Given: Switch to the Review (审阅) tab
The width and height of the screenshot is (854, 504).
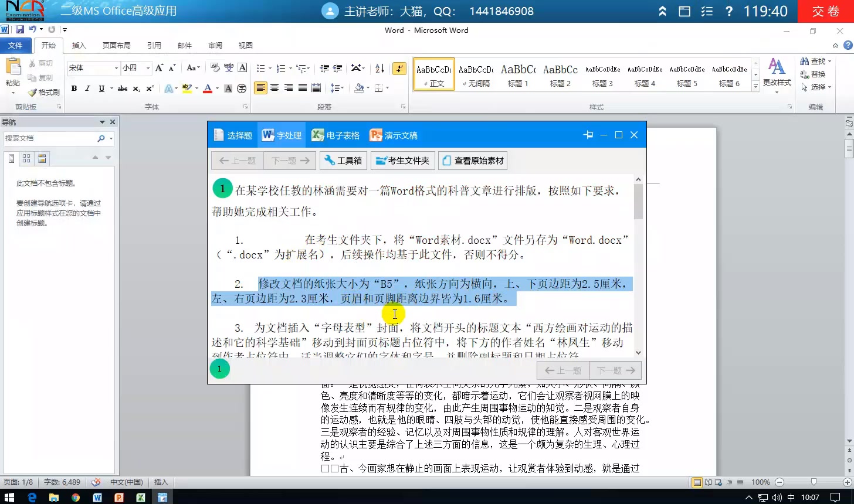Looking at the screenshot, I should tap(215, 45).
